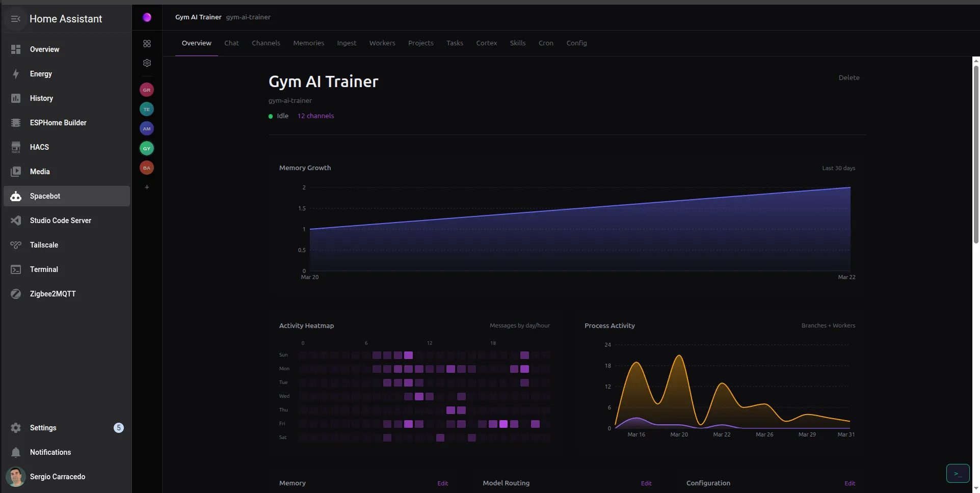Open the terminal console button
Viewport: 980px width, 493px height.
click(958, 474)
